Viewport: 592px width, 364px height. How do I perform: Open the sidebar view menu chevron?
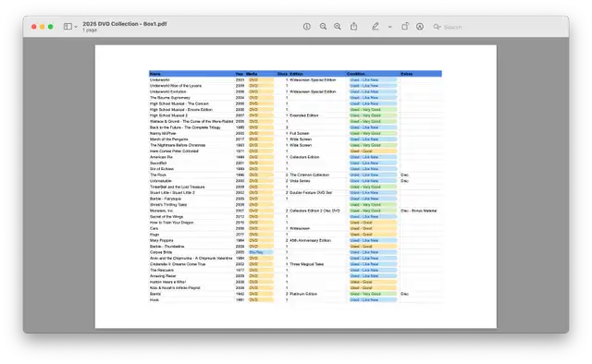click(x=76, y=27)
